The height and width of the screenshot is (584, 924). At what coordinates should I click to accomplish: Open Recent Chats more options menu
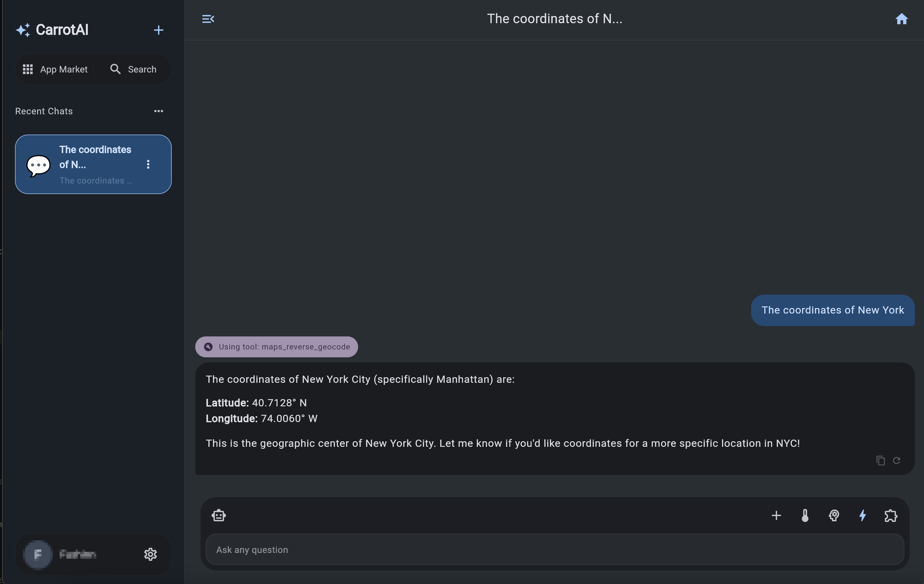(x=158, y=111)
